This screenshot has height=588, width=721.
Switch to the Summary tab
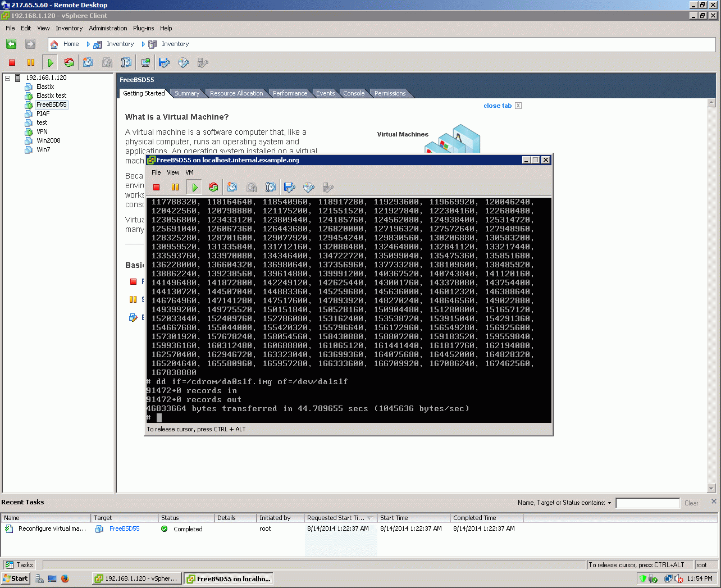click(x=187, y=93)
